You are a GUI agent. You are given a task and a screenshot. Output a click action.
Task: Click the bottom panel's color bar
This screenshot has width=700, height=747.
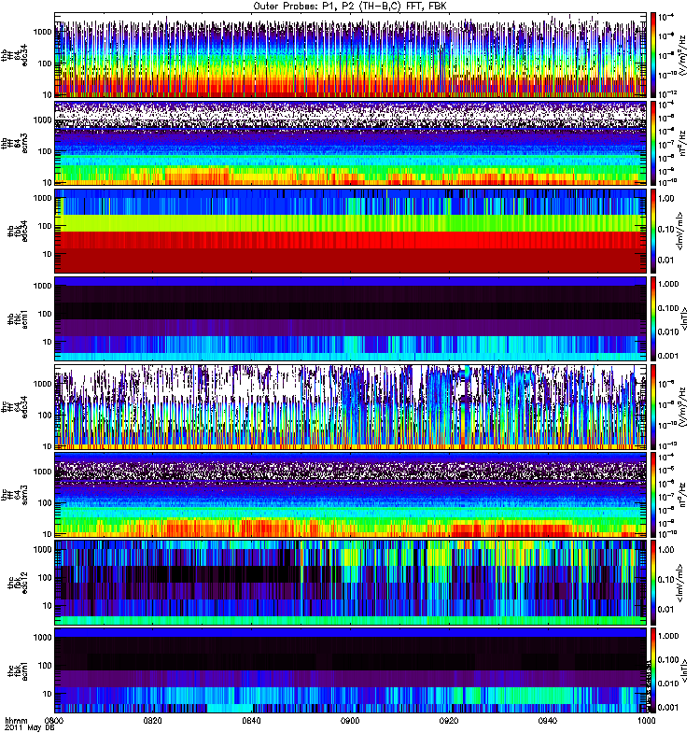pyautogui.click(x=654, y=670)
